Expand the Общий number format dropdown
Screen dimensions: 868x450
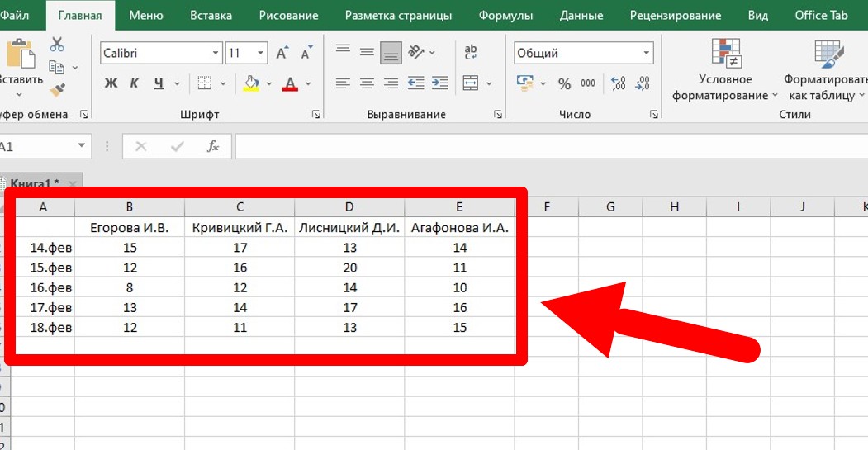647,54
